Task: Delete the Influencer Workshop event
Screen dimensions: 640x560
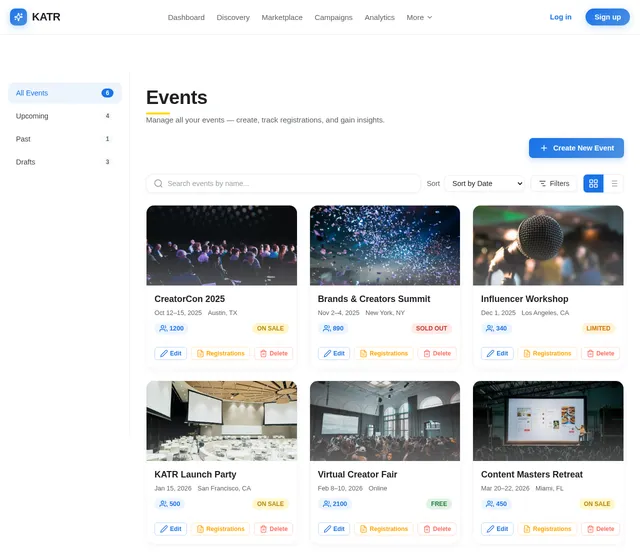Action: click(600, 353)
